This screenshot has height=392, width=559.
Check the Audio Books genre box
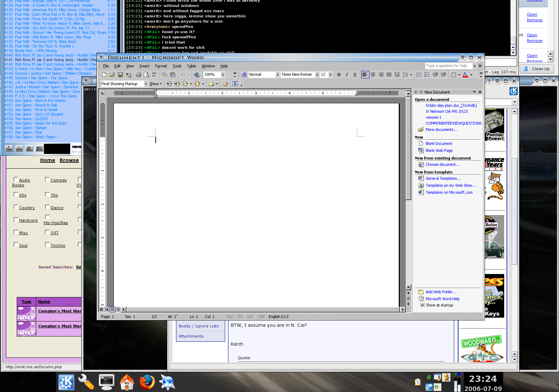pyautogui.click(x=16, y=179)
